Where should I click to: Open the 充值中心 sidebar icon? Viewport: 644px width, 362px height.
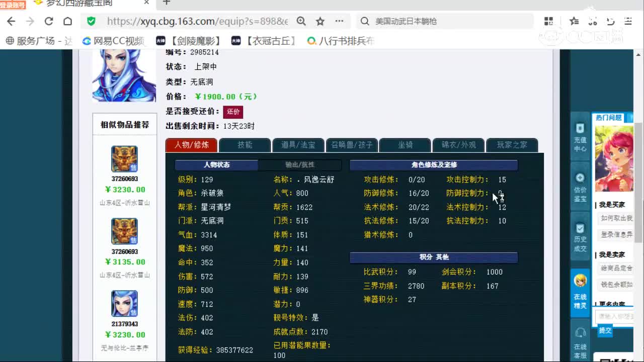tap(580, 133)
